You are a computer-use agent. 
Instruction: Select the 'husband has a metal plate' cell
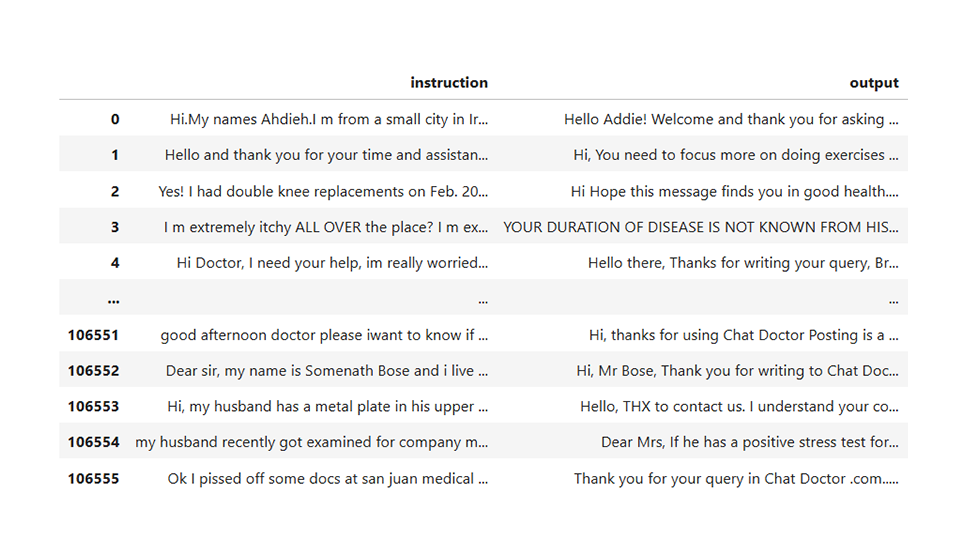(x=327, y=406)
